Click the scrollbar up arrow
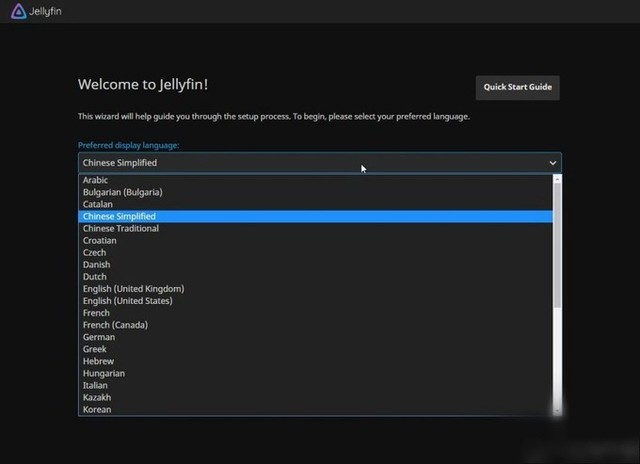The height and width of the screenshot is (464, 640). (x=557, y=178)
